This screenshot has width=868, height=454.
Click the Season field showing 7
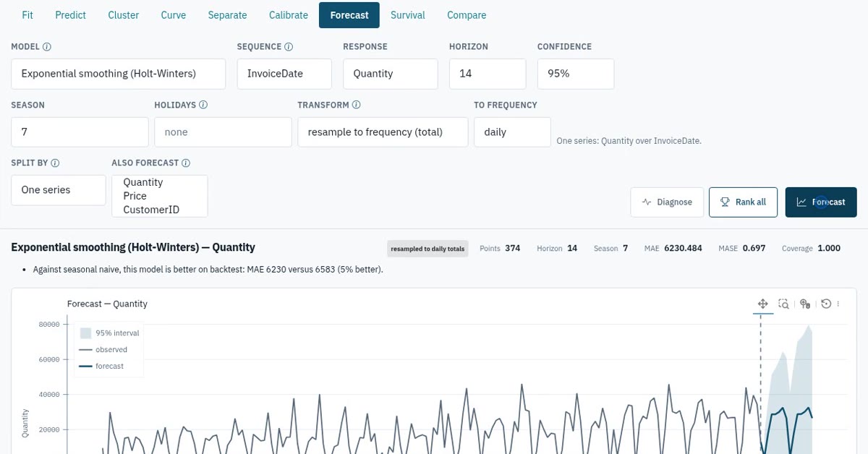coord(80,132)
